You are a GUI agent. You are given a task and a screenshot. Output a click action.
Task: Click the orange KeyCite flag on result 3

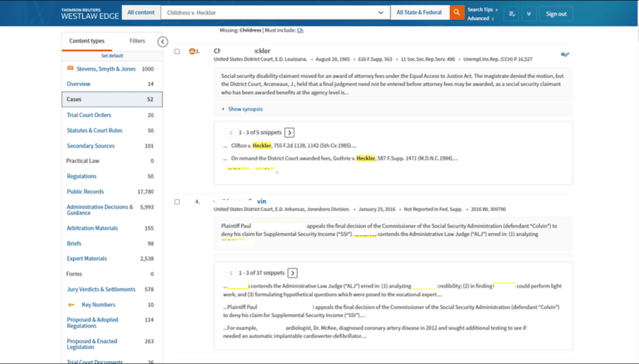[x=193, y=50]
